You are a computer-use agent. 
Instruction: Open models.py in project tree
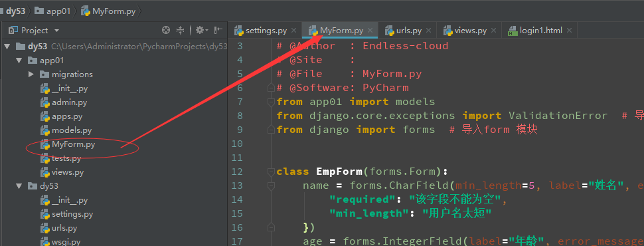coord(72,130)
